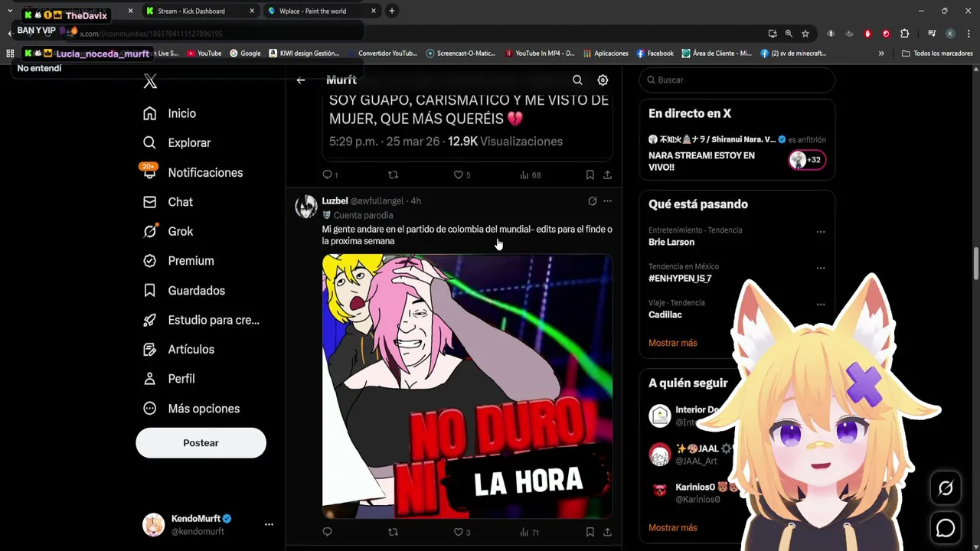
Task: Open KendoMurft account avatar
Action: pyautogui.click(x=154, y=525)
